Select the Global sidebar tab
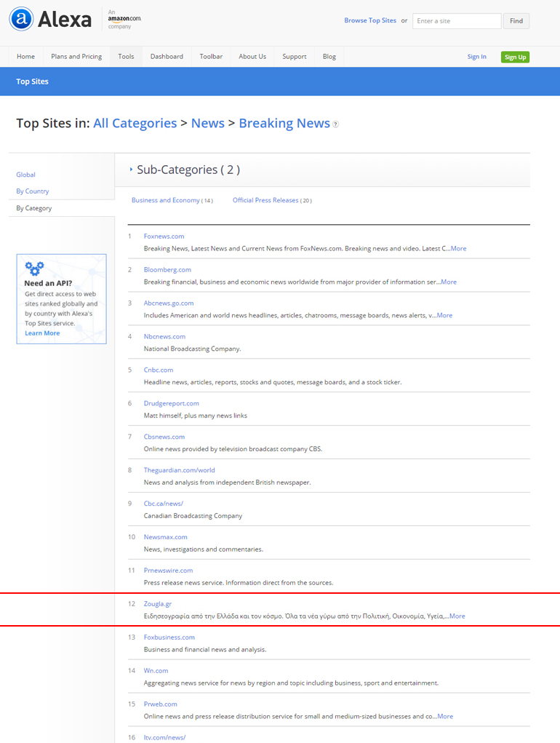This screenshot has height=743, width=560. [x=26, y=175]
